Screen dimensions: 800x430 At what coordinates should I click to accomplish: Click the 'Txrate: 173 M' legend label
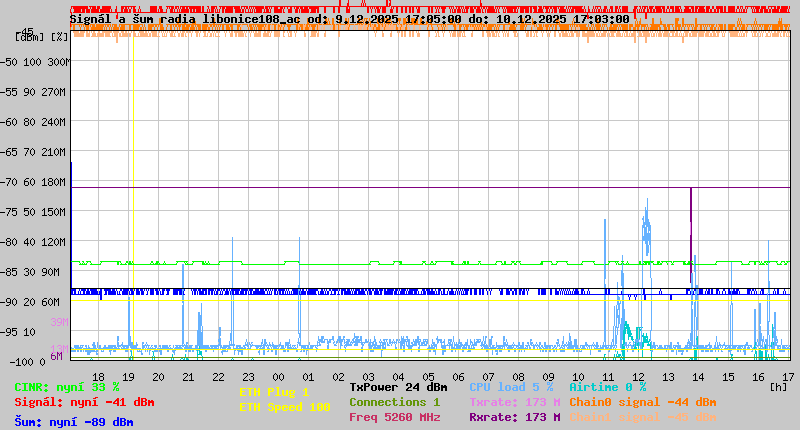(x=515, y=402)
